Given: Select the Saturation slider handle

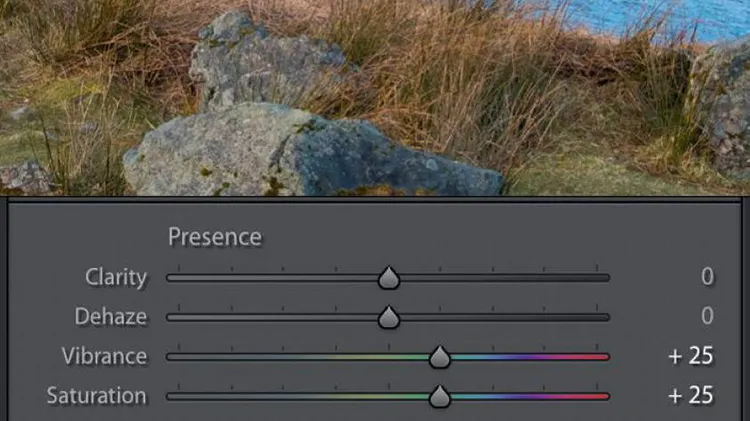Looking at the screenshot, I should coord(440,396).
